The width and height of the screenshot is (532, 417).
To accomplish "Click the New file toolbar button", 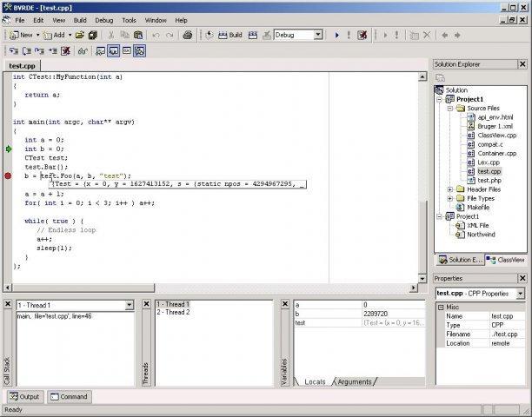I will click(x=21, y=35).
